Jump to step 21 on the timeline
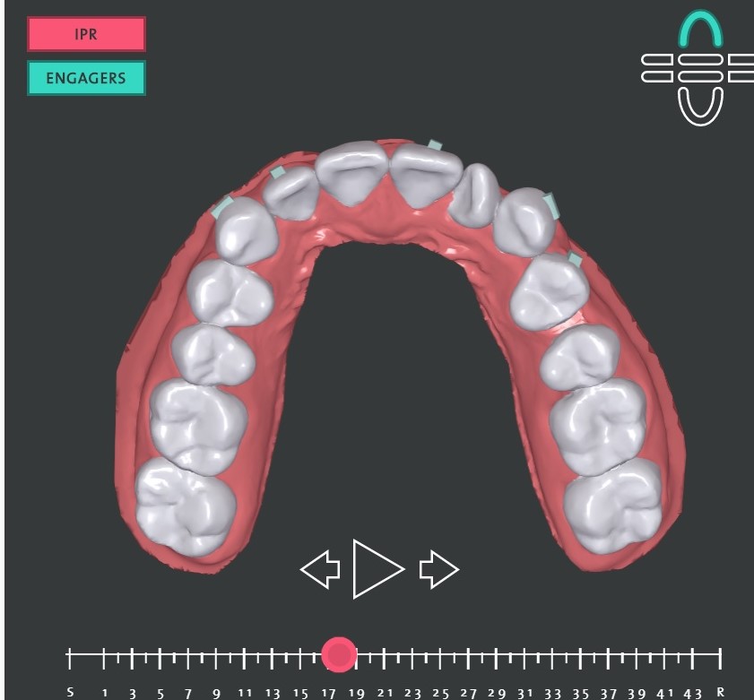Screen dimensions: 754x700 [x=385, y=693]
